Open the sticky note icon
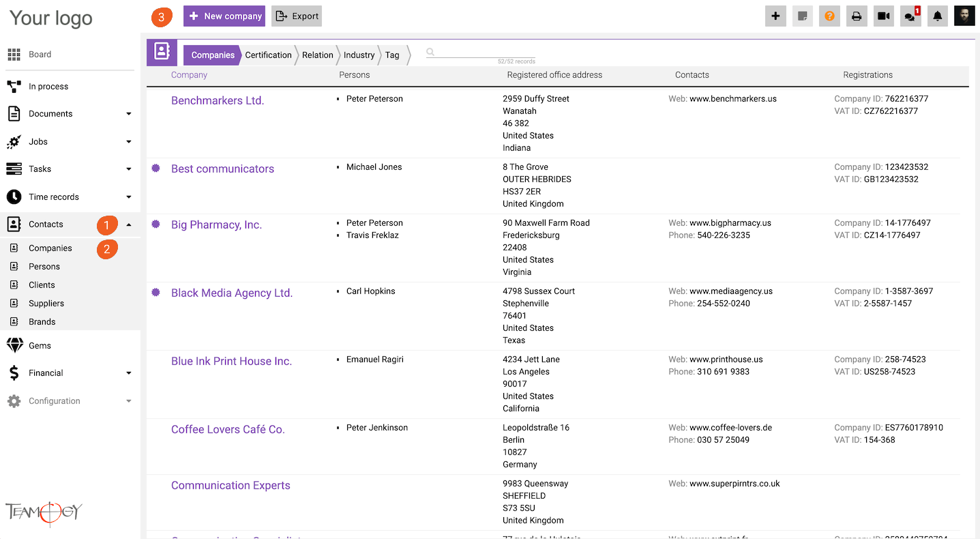The image size is (980, 539). point(803,16)
